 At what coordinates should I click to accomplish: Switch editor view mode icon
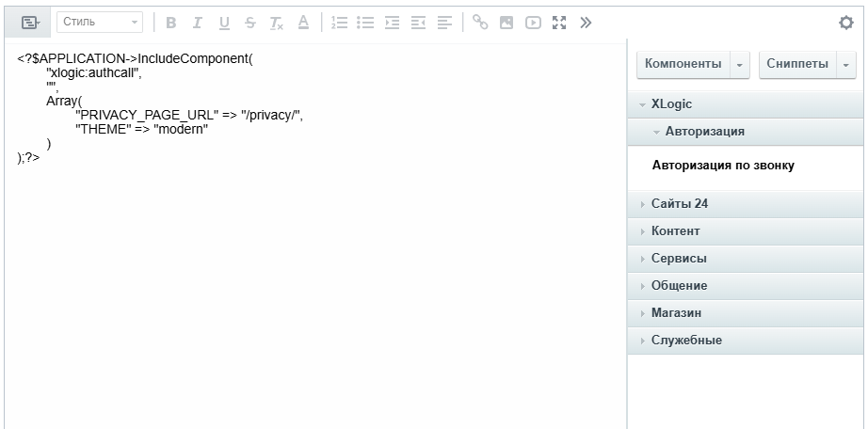point(30,22)
